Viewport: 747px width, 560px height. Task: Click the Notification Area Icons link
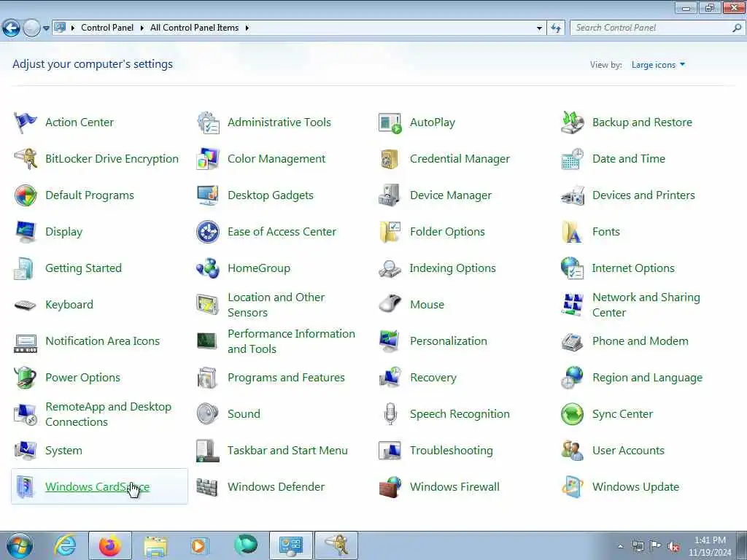(102, 341)
